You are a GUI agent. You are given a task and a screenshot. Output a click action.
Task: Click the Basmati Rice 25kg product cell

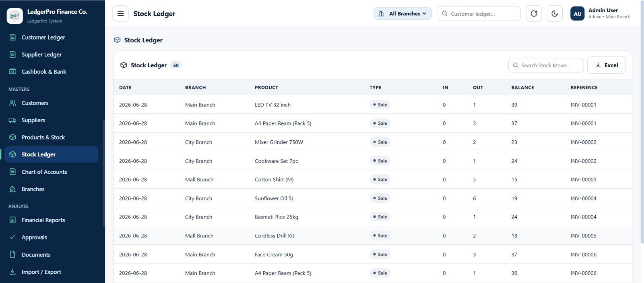click(277, 217)
